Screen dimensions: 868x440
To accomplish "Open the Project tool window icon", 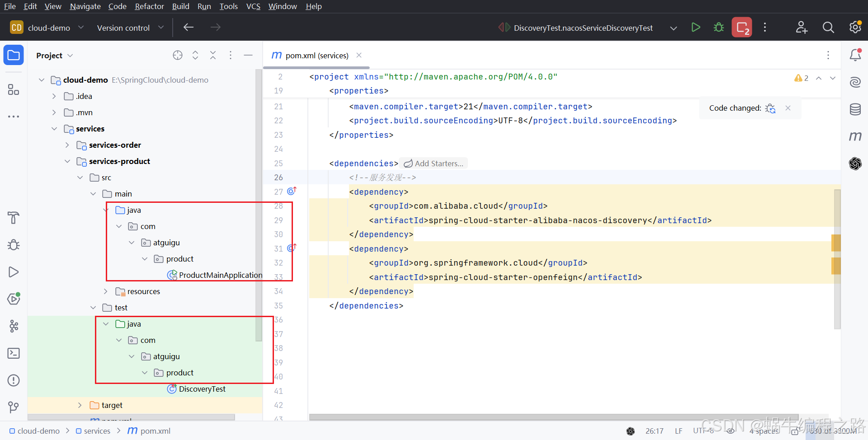I will coord(14,56).
